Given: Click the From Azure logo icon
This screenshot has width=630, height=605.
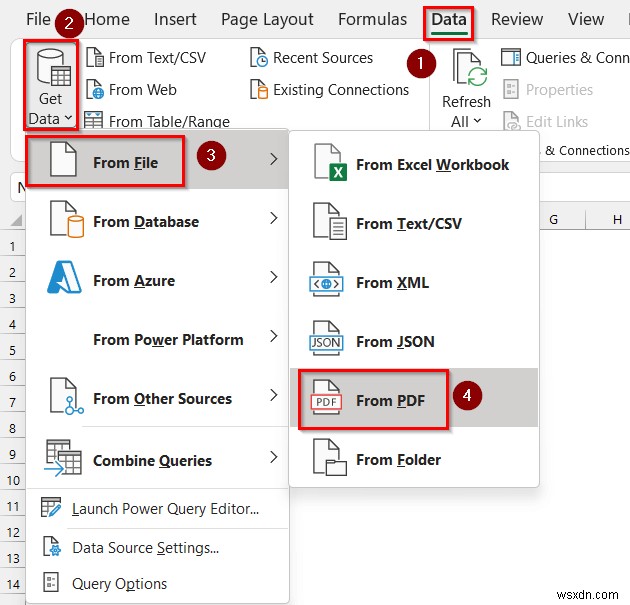Looking at the screenshot, I should 64,277.
